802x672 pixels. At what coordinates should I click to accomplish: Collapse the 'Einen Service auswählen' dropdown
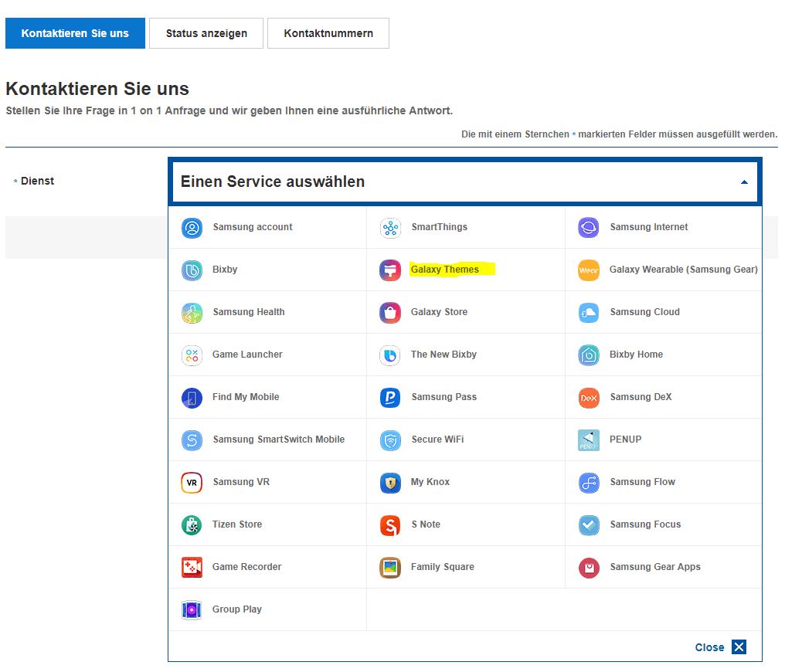[464, 182]
